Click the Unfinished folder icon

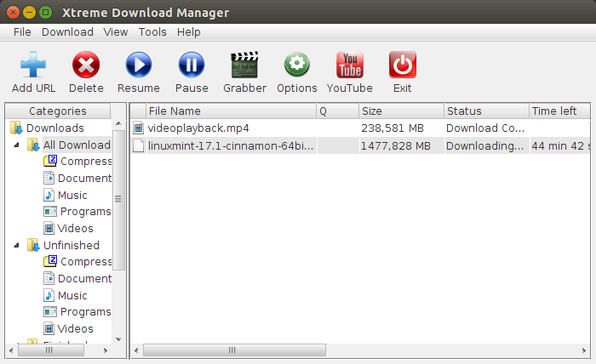[x=33, y=245]
